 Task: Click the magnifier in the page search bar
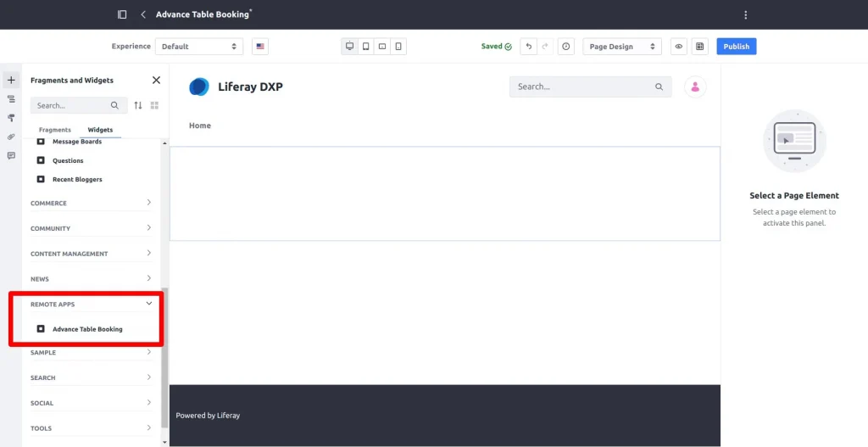tap(659, 87)
